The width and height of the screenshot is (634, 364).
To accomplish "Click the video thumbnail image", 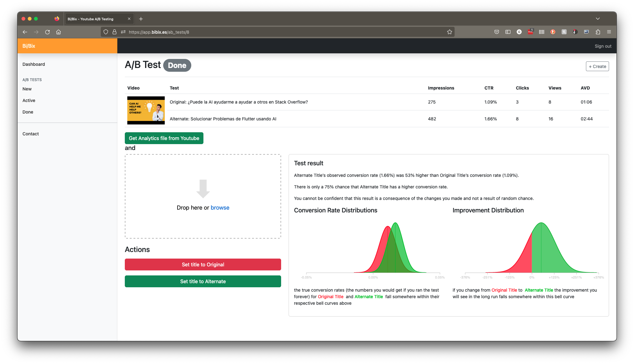I will [x=146, y=110].
